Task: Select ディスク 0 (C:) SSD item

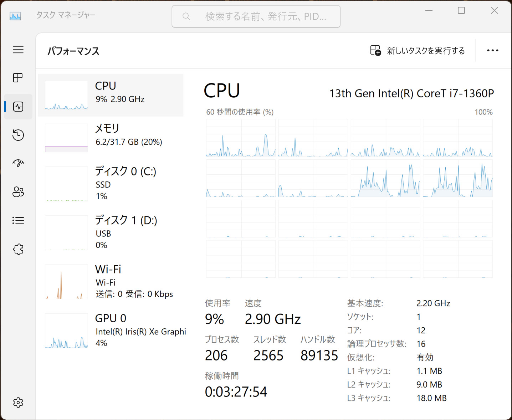Action: (111, 183)
